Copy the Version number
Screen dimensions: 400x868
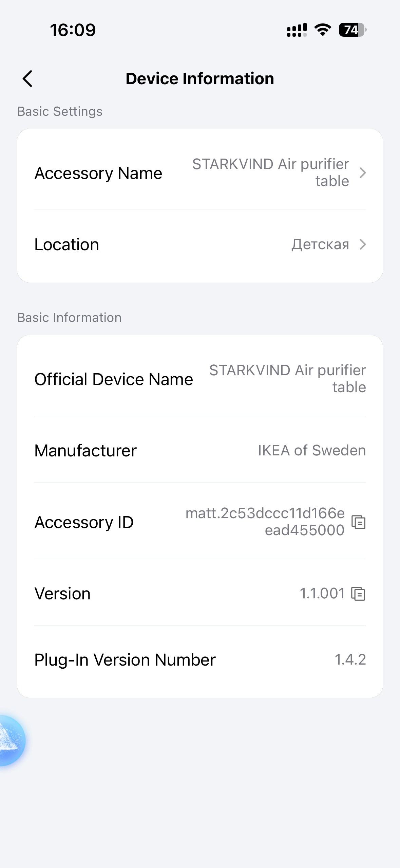[358, 594]
